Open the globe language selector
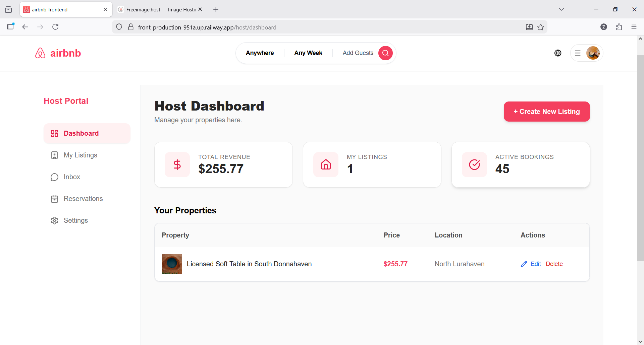644x345 pixels. (x=558, y=53)
